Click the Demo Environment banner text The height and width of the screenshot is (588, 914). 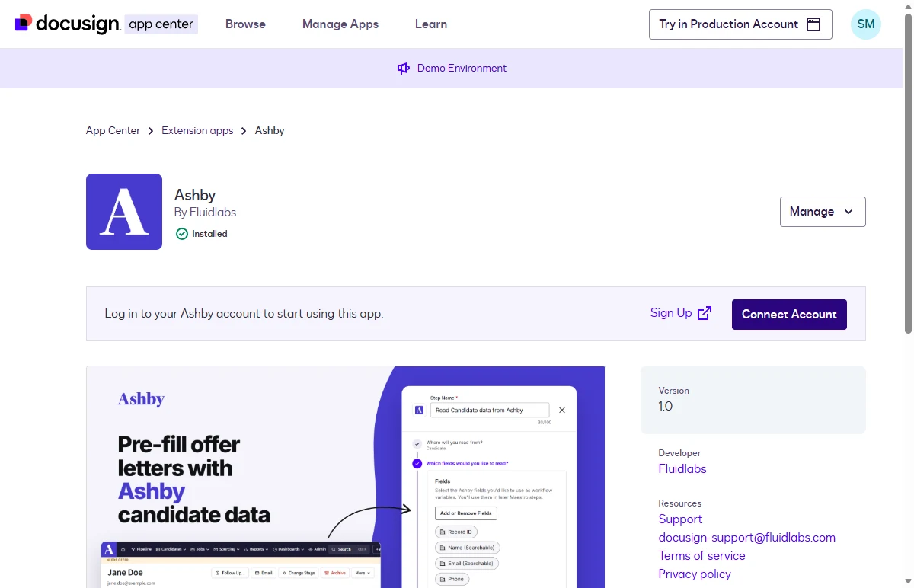(462, 69)
